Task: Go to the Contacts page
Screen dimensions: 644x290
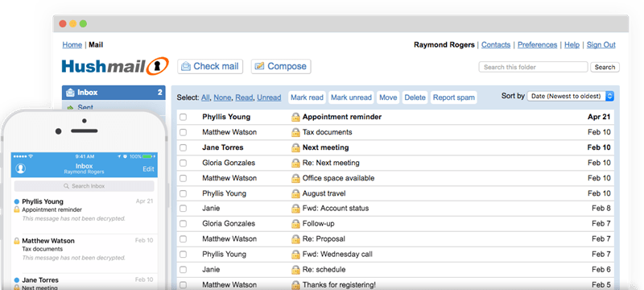Action: [x=496, y=45]
